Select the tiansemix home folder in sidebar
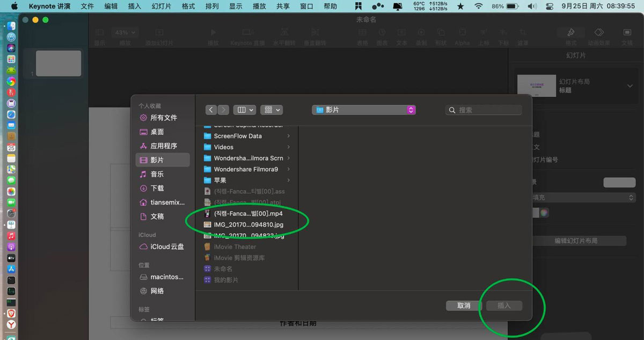Viewport: 644px width, 340px height. tap(163, 202)
